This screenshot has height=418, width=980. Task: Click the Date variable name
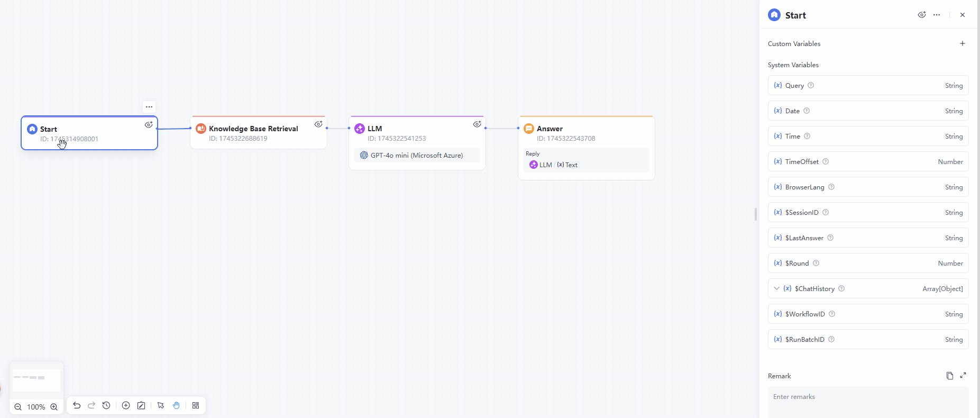coord(792,111)
